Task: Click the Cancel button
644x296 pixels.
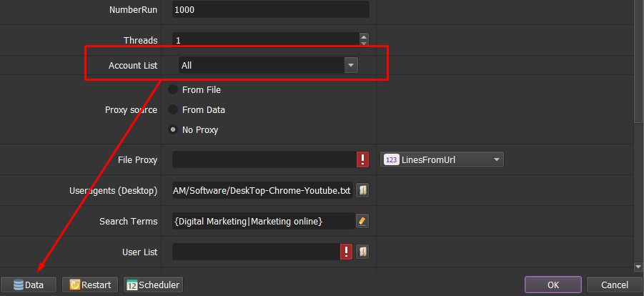Action: point(615,285)
